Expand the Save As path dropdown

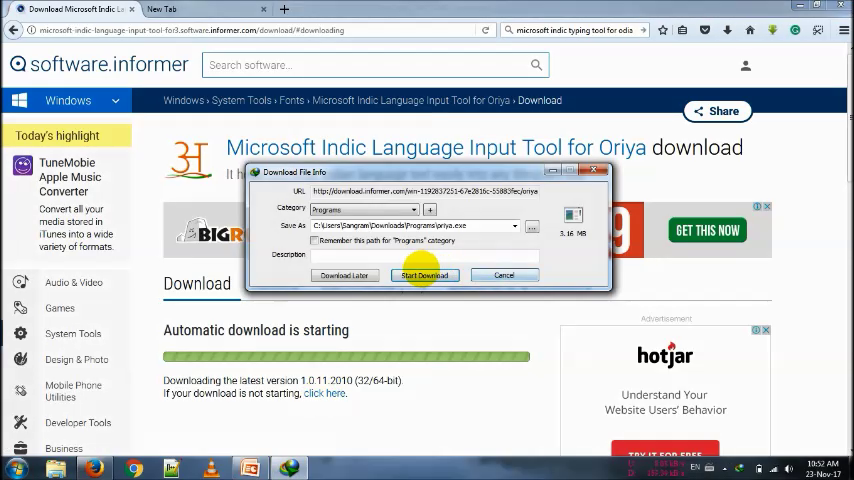(x=515, y=226)
